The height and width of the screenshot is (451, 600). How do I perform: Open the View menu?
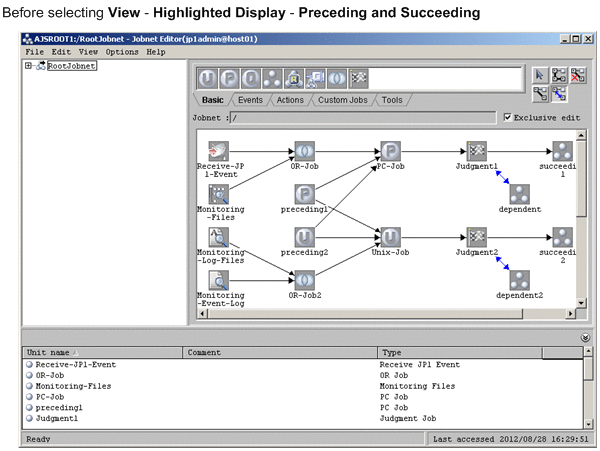pyautogui.click(x=88, y=51)
